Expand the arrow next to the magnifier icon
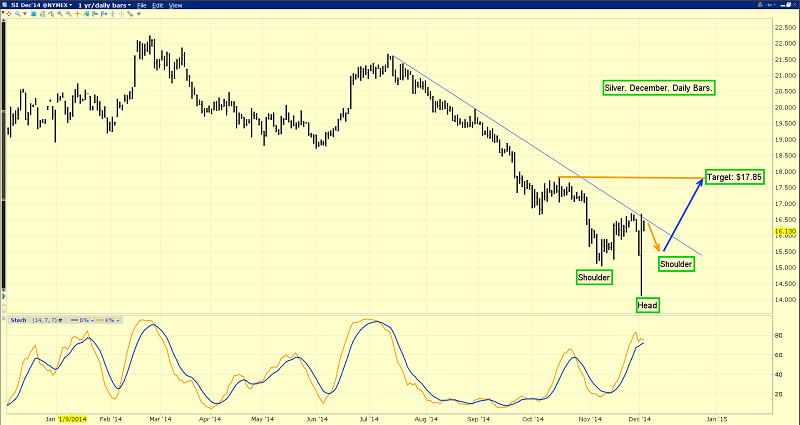 tap(25, 14)
